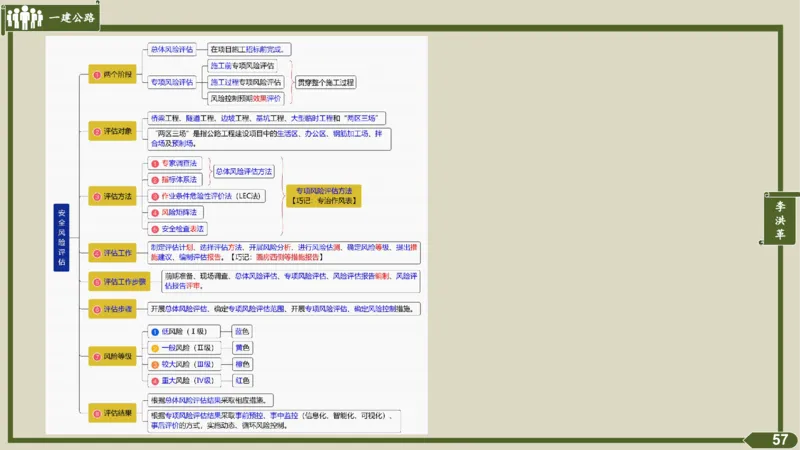This screenshot has height=450, width=800.
Task: Click the 根据专项风险评估结果 node
Action: [274, 421]
